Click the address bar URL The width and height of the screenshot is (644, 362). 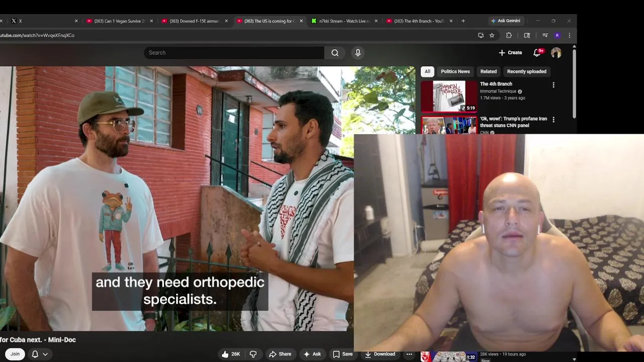37,35
